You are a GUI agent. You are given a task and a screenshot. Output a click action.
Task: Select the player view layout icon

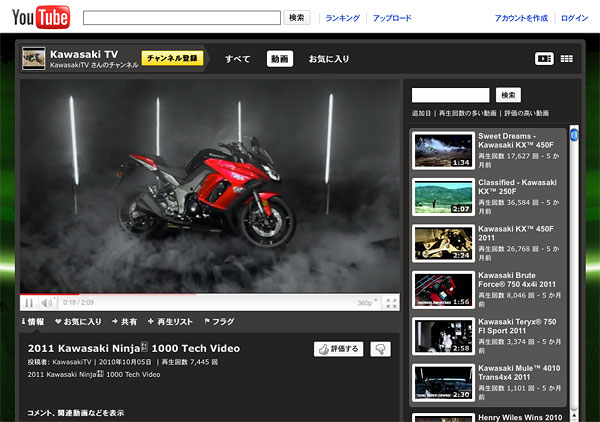[544, 59]
